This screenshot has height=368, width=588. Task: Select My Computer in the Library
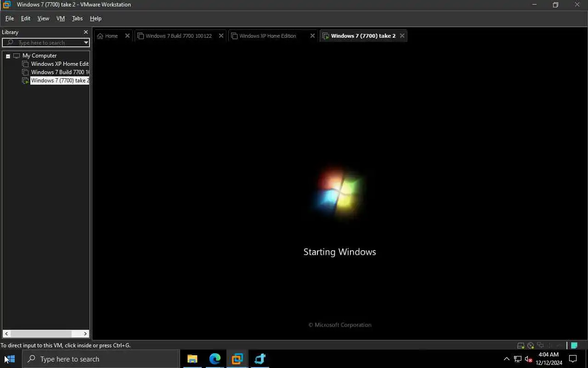click(x=39, y=56)
